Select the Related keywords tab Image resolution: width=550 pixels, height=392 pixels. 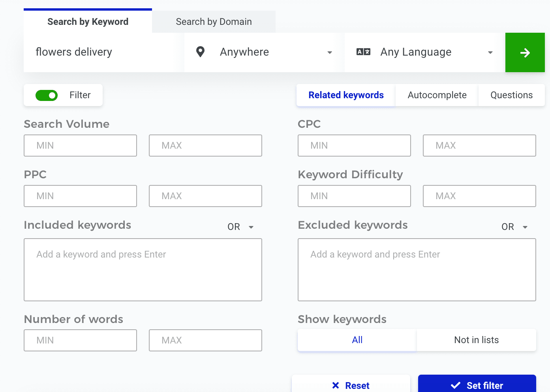tap(346, 95)
